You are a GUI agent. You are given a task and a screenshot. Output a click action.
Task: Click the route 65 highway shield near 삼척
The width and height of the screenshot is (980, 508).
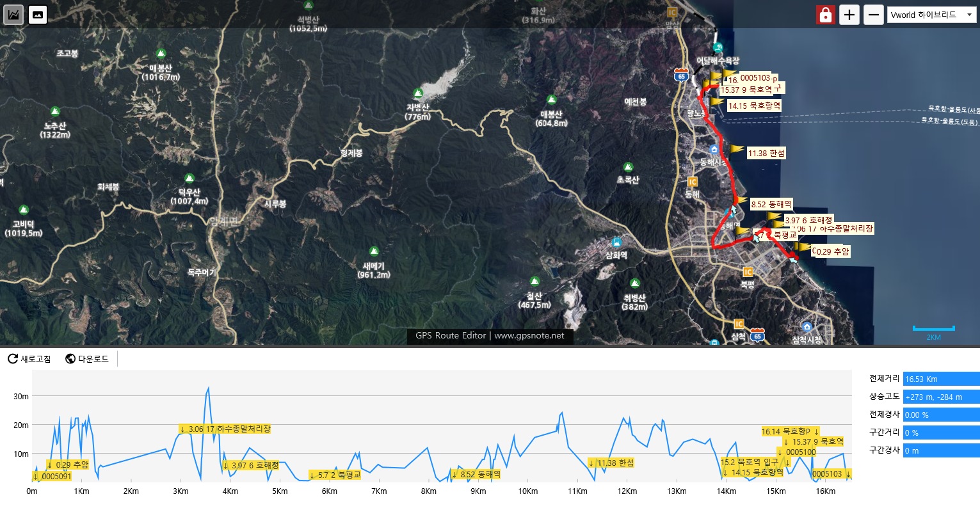point(758,335)
